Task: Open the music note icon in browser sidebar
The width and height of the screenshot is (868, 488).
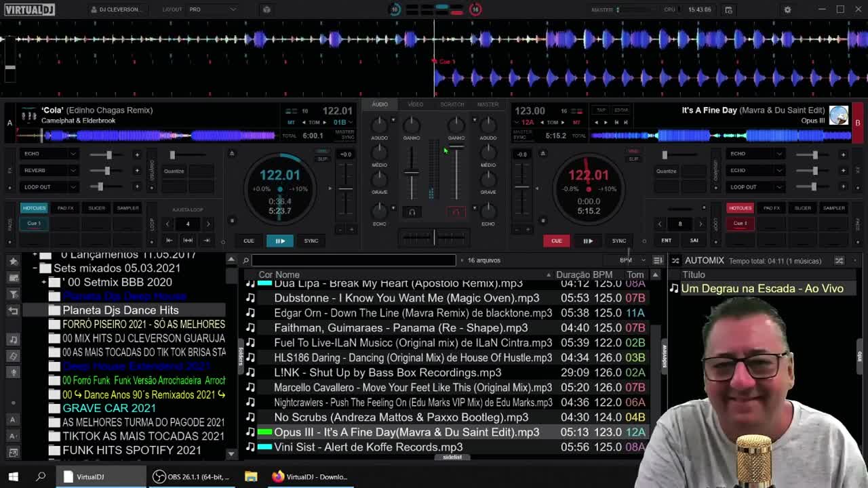Action: pos(13,339)
